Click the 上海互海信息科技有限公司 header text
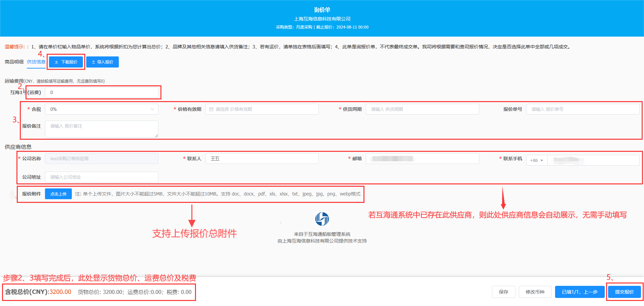This screenshot has width=644, height=306. pos(322,19)
